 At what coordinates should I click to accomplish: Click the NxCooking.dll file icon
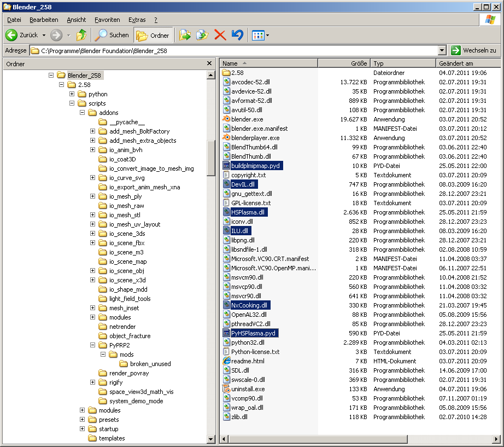[x=226, y=305]
